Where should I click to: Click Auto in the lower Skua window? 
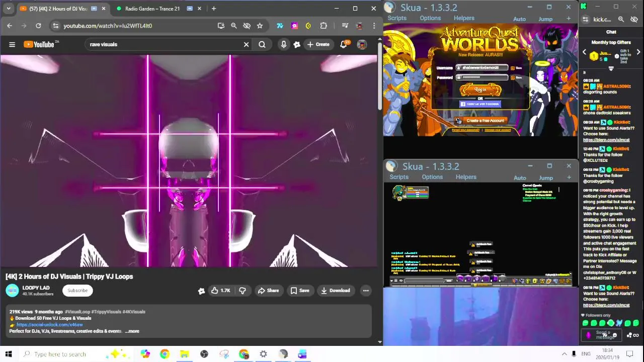pyautogui.click(x=520, y=178)
